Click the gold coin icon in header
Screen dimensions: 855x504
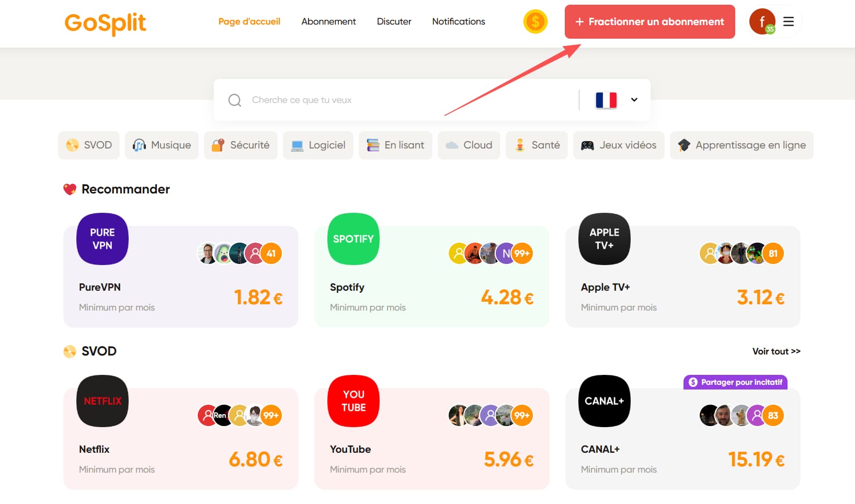[x=535, y=22]
